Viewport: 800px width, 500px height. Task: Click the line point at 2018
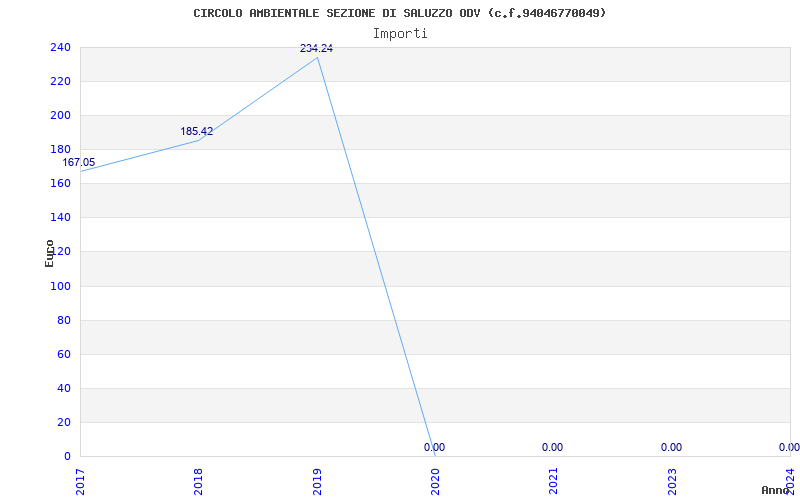(x=198, y=140)
